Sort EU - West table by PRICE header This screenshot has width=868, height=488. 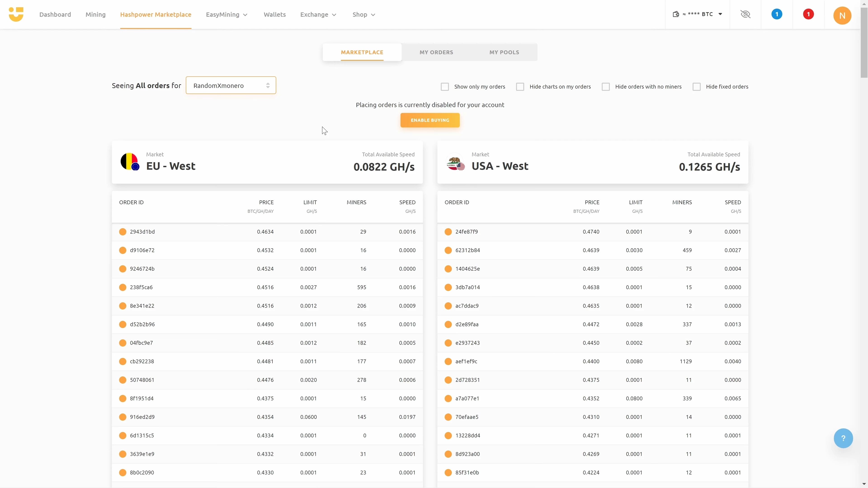click(266, 202)
